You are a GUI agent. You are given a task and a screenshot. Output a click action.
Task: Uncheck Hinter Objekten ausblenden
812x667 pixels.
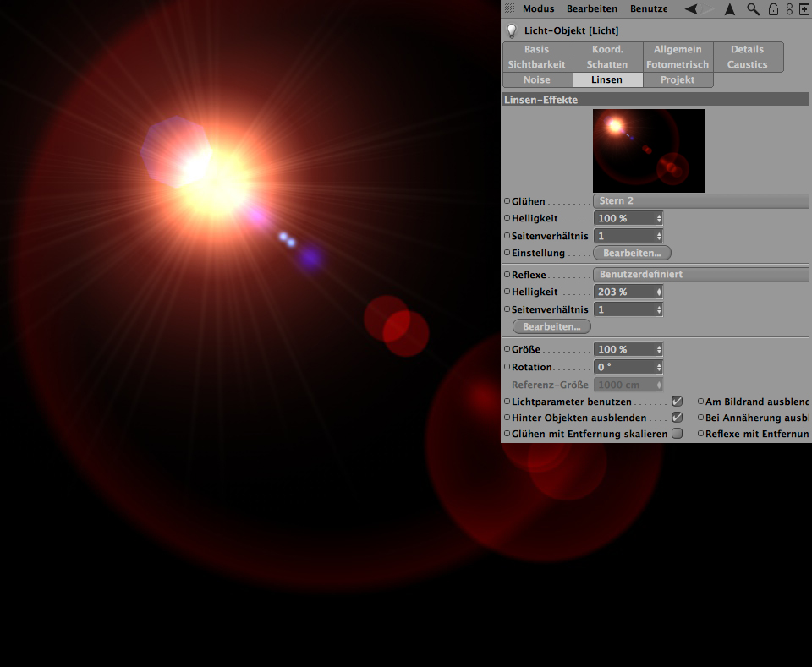pyautogui.click(x=677, y=418)
